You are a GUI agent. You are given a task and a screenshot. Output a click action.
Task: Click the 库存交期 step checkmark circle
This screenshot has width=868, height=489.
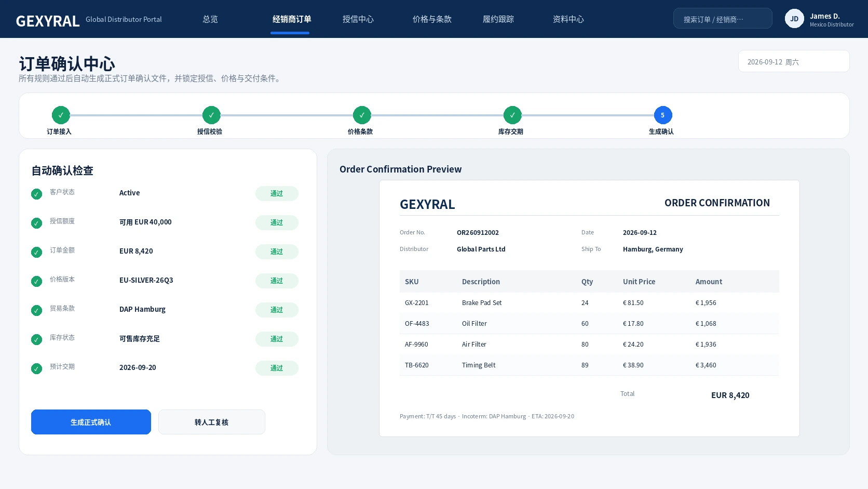(512, 115)
